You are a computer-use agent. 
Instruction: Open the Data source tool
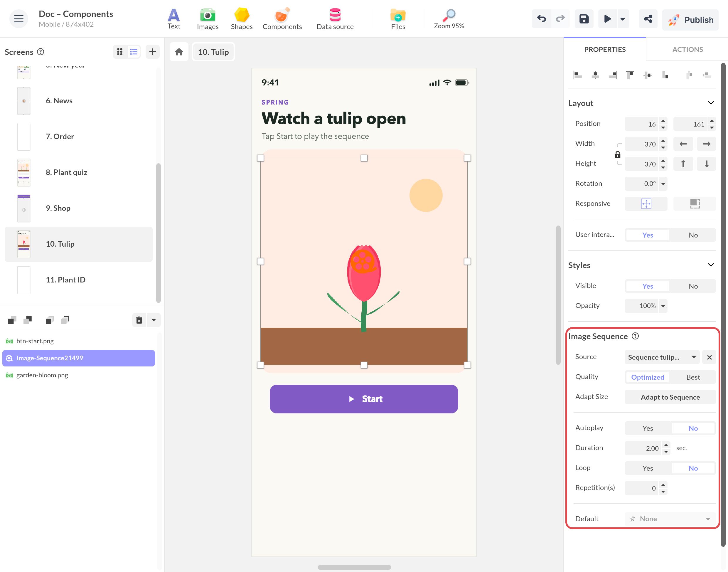(x=335, y=19)
